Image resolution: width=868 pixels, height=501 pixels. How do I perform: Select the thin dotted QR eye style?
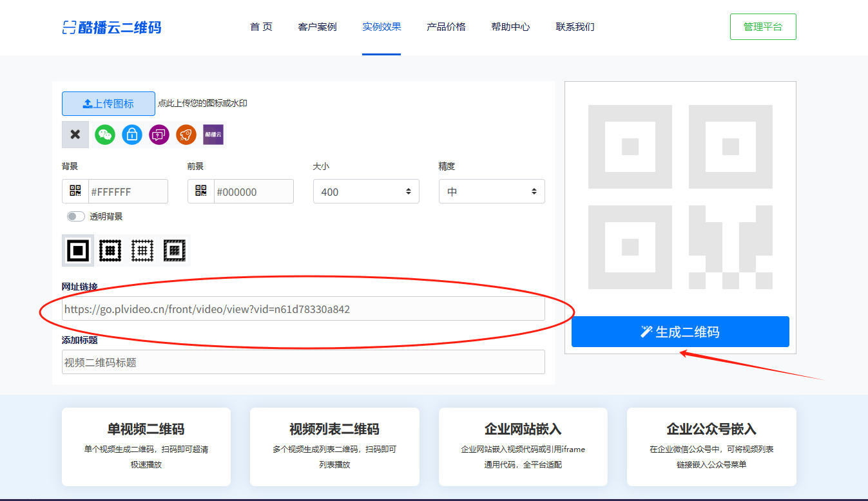pyautogui.click(x=142, y=250)
